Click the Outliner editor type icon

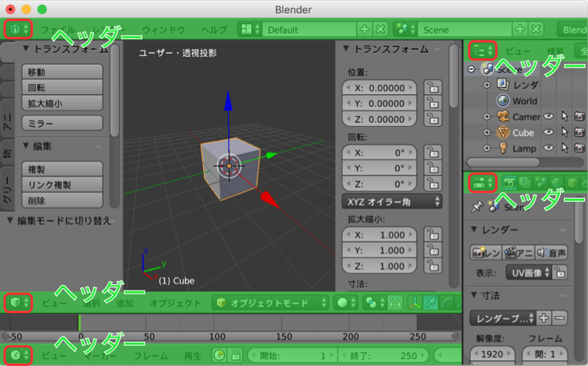coord(482,51)
